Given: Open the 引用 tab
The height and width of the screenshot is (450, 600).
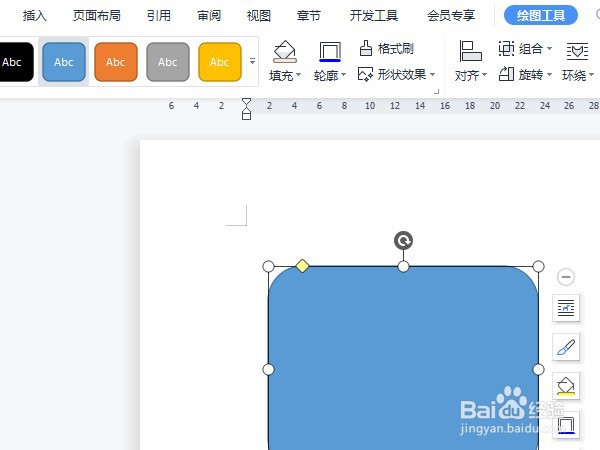Looking at the screenshot, I should click(159, 16).
